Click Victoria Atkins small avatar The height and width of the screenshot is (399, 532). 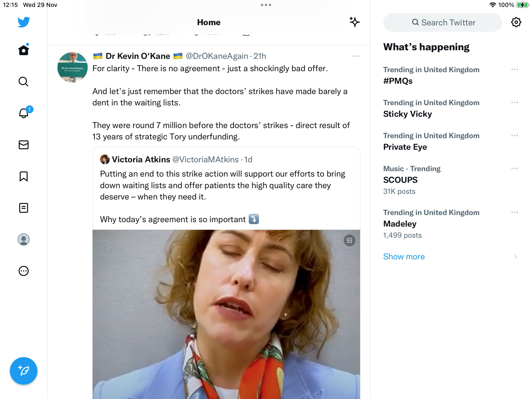tap(105, 159)
